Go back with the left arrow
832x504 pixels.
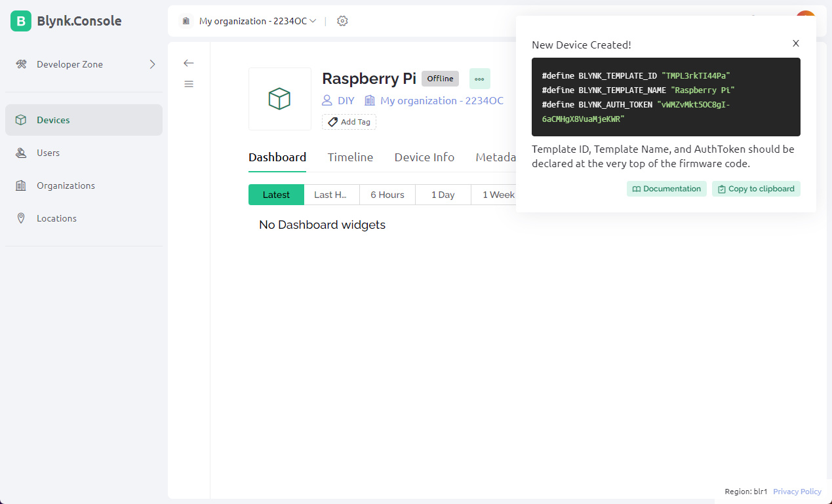(x=189, y=63)
